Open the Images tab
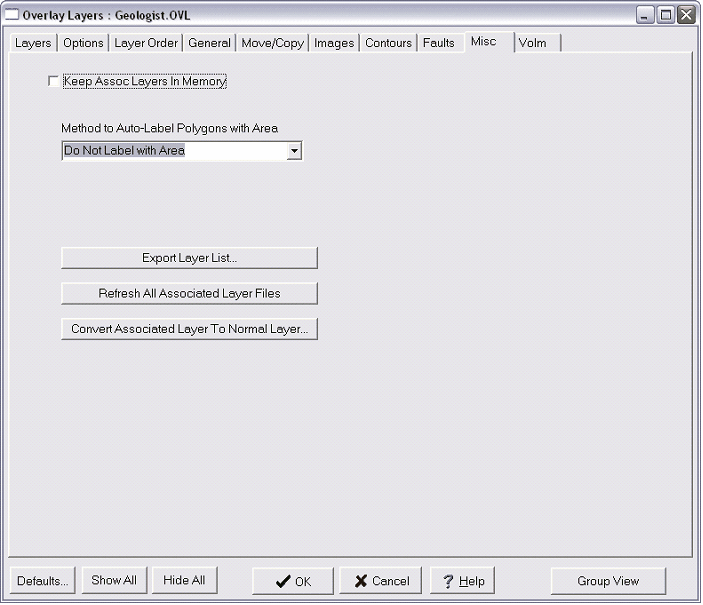 pyautogui.click(x=333, y=43)
